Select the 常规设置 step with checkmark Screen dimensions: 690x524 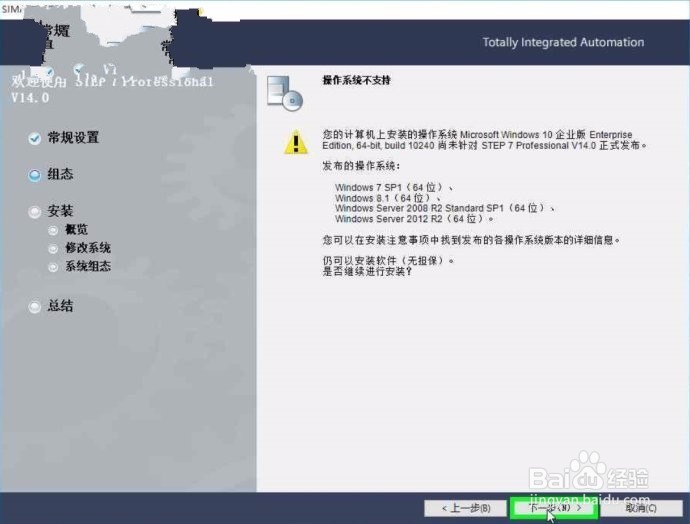[x=64, y=138]
